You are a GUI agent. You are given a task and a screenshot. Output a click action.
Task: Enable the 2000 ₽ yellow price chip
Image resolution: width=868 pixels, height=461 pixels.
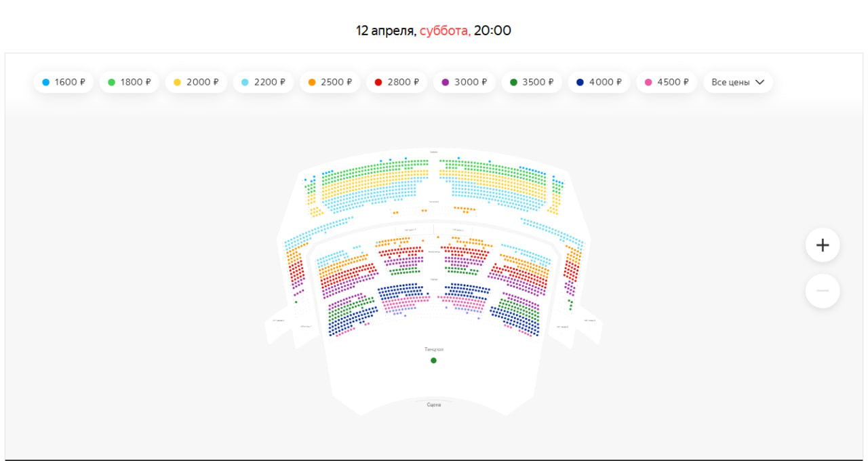click(x=196, y=82)
